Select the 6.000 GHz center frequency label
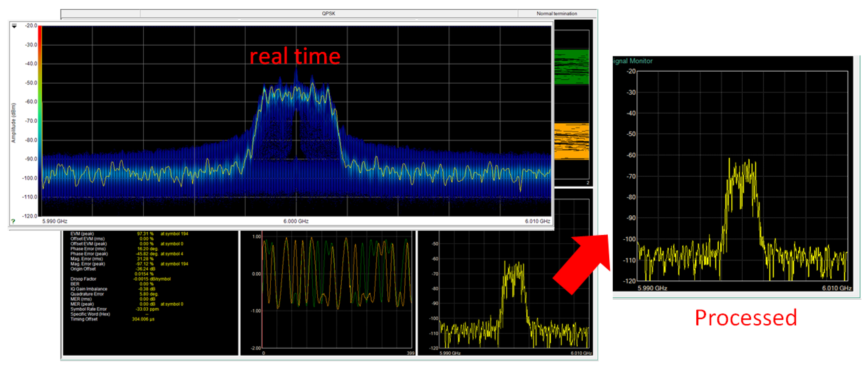 click(x=296, y=221)
